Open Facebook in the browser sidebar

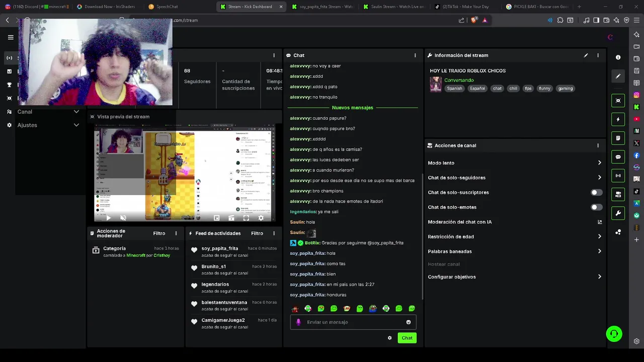pos(636,155)
